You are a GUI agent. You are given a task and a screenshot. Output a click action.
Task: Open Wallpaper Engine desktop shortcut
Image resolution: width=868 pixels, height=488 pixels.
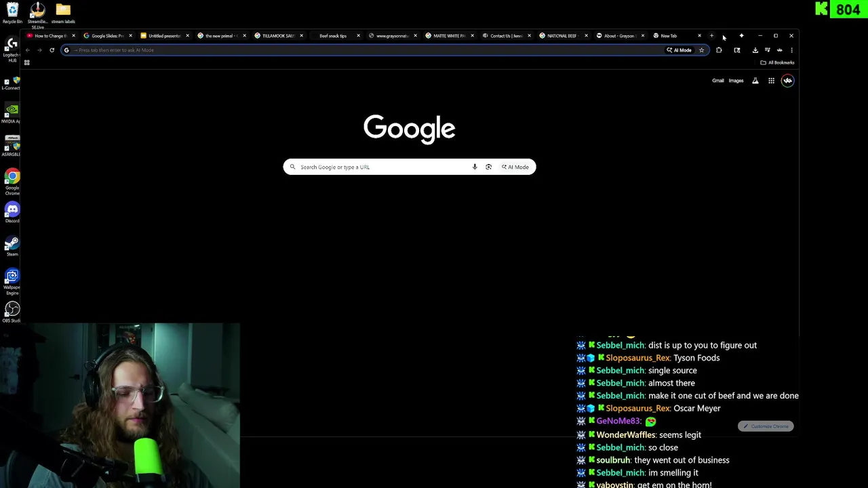[x=12, y=282]
